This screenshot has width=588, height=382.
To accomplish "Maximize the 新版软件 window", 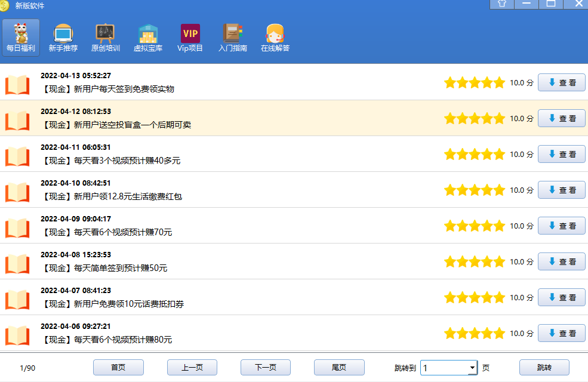I will tap(551, 4).
